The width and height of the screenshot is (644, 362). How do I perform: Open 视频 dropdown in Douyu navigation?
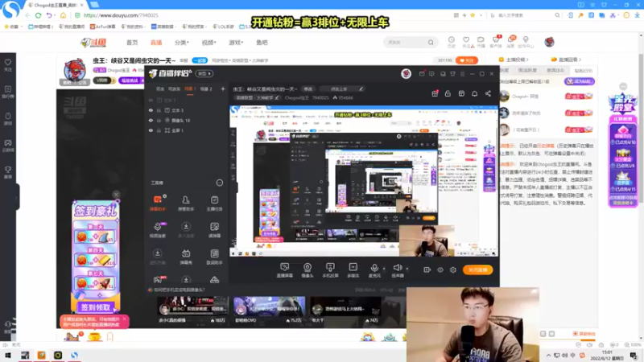click(208, 43)
